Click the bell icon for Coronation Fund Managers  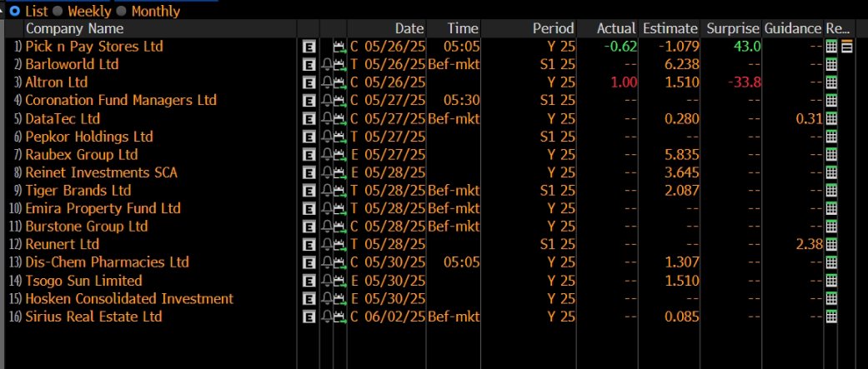[327, 101]
